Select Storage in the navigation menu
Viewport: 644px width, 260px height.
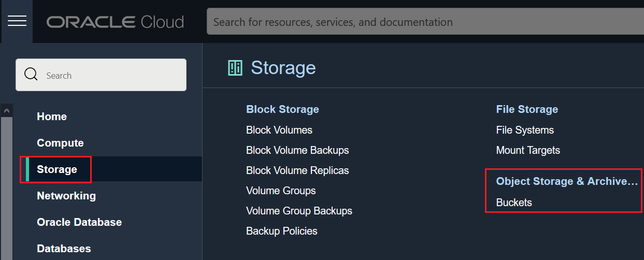(57, 169)
